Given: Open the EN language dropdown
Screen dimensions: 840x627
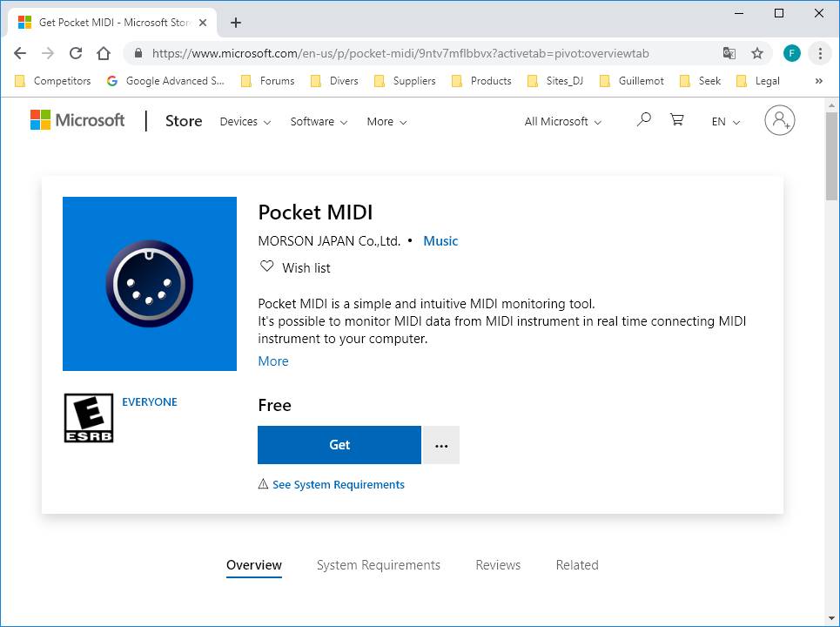Looking at the screenshot, I should 725,122.
